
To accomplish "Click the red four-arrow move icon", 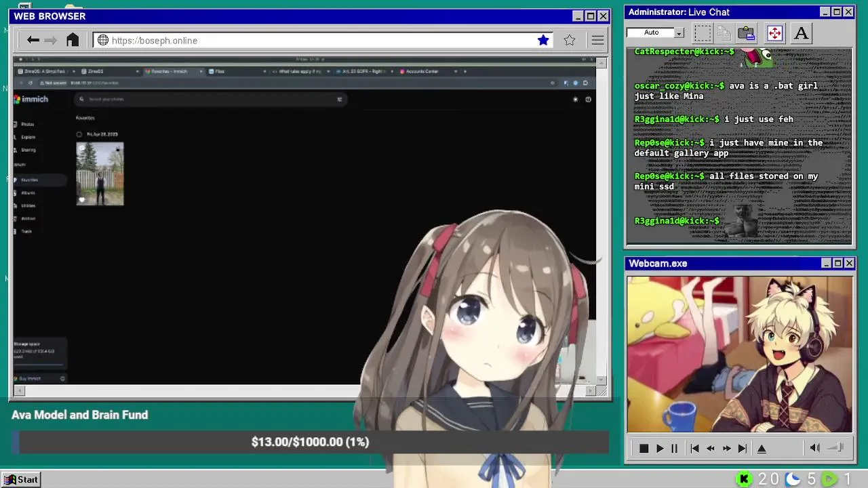I will [x=774, y=33].
